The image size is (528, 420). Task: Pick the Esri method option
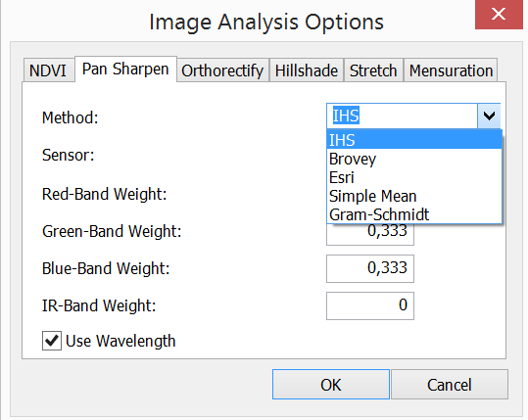414,177
